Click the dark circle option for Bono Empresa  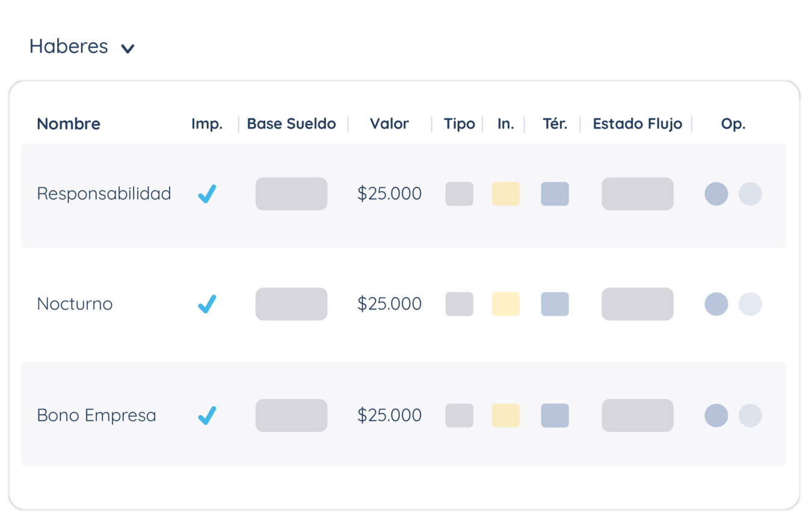(x=716, y=415)
